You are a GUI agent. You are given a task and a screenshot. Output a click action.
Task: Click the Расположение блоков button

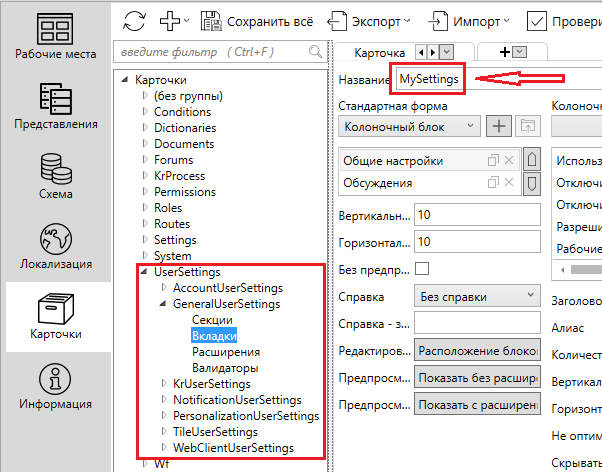coord(477,350)
